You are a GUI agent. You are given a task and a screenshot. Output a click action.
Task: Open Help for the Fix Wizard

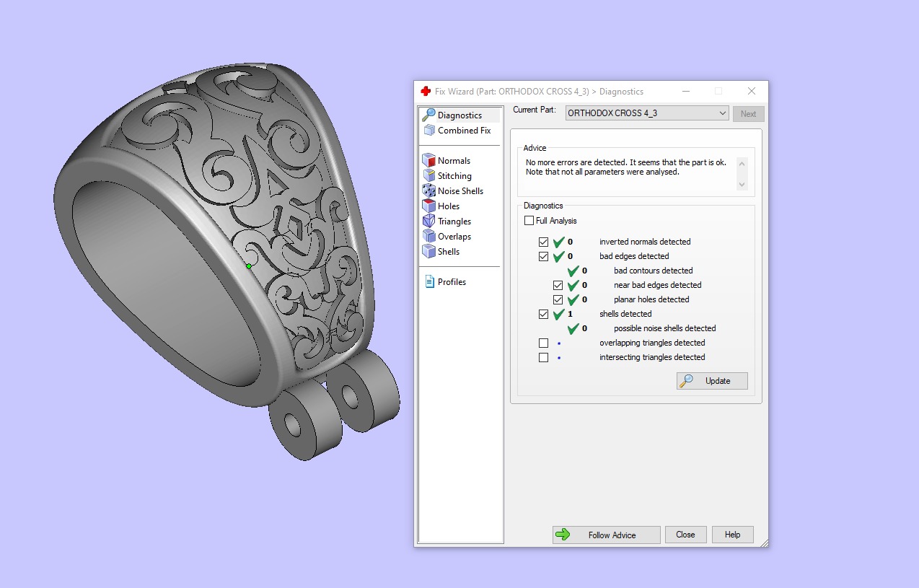pyautogui.click(x=732, y=535)
